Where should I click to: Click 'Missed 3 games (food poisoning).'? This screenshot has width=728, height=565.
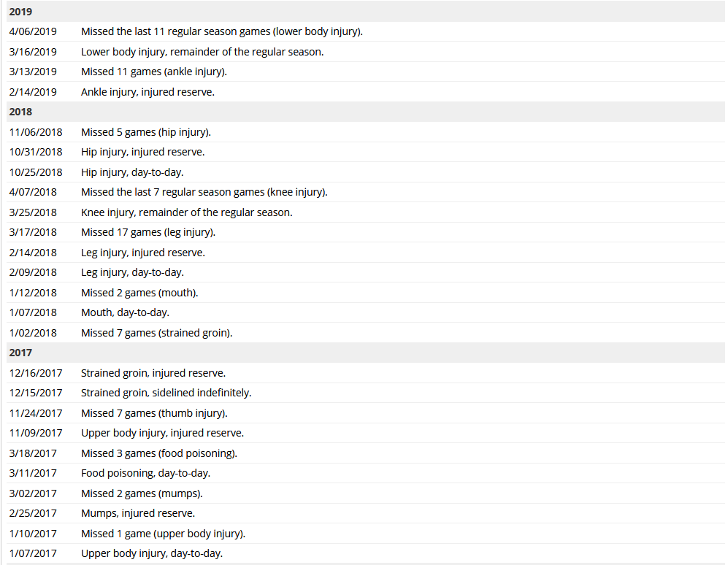click(159, 453)
